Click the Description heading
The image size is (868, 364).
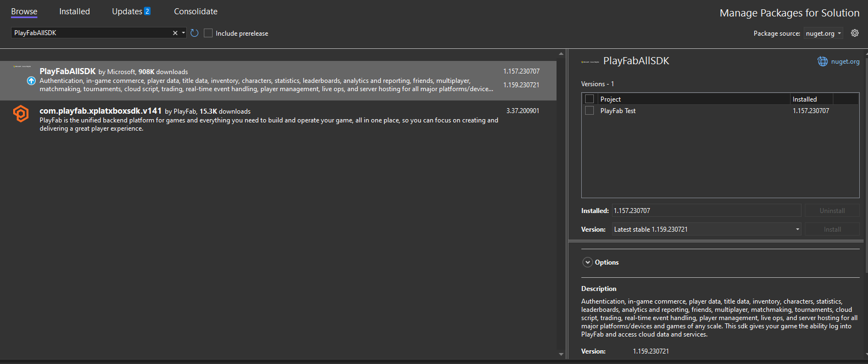point(599,289)
